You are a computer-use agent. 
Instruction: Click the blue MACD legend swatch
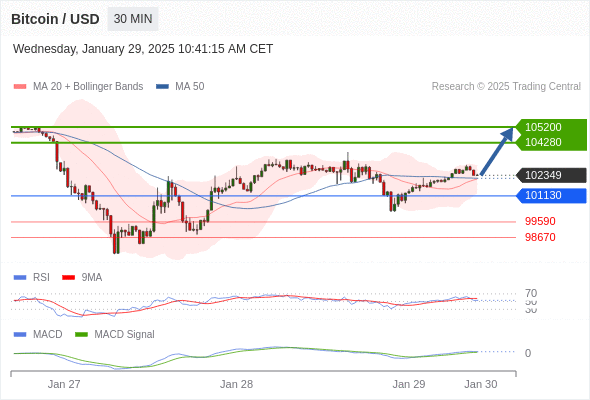(x=20, y=335)
